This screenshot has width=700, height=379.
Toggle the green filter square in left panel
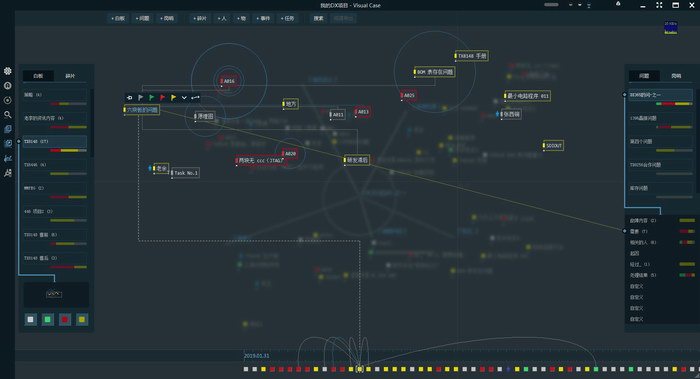point(48,319)
